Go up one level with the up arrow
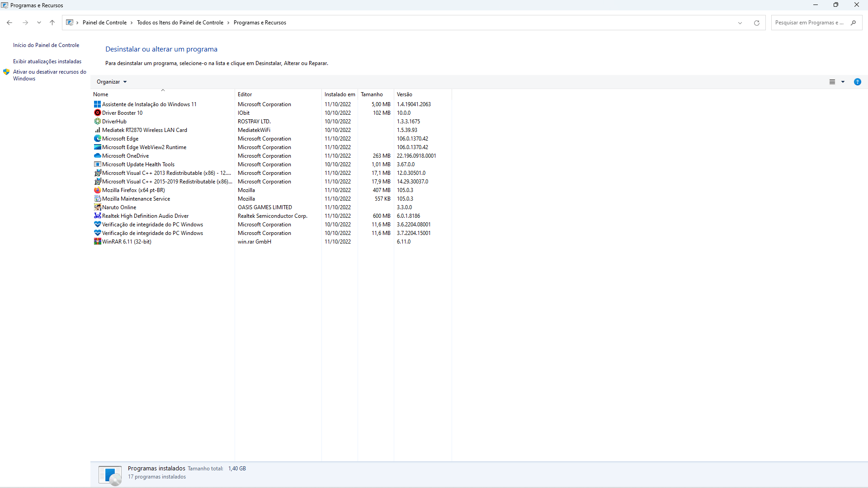 (52, 23)
